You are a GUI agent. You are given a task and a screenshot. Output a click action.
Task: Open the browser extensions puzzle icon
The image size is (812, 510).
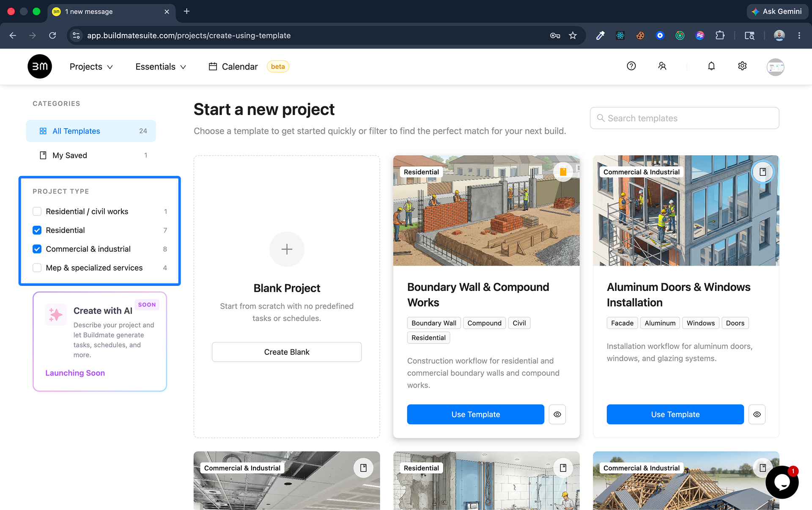click(x=720, y=36)
